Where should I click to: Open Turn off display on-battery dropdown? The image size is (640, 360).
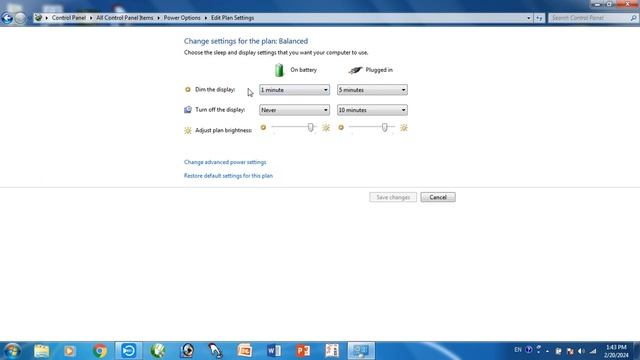[x=294, y=110]
